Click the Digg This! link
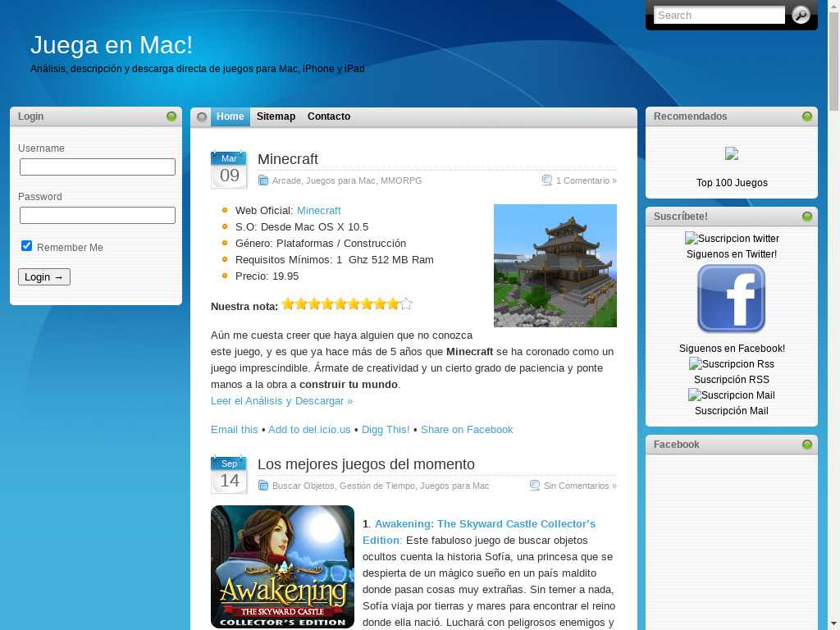 tap(386, 430)
